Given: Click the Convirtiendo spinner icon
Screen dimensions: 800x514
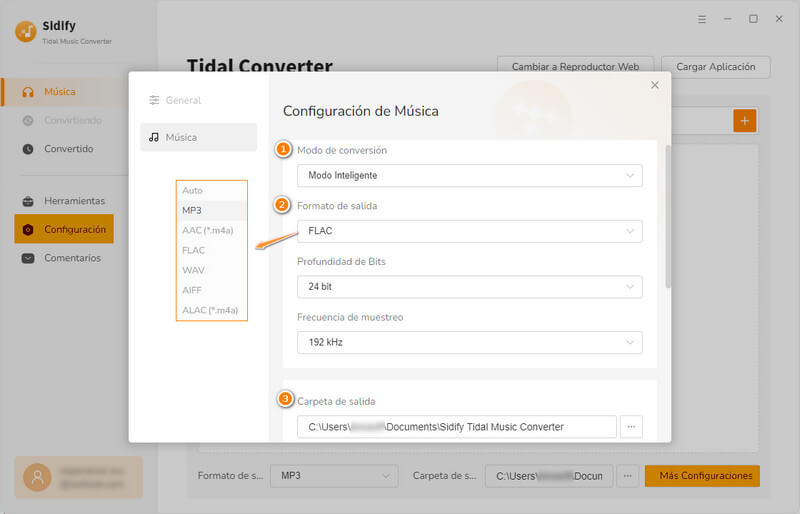Looking at the screenshot, I should [28, 120].
